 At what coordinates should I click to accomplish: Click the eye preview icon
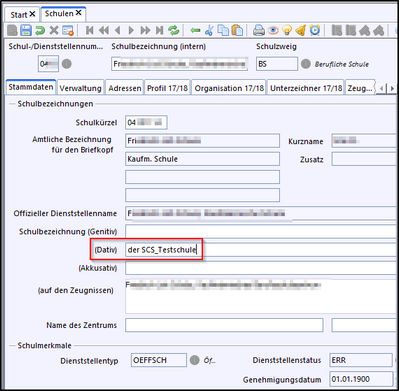coord(273,31)
